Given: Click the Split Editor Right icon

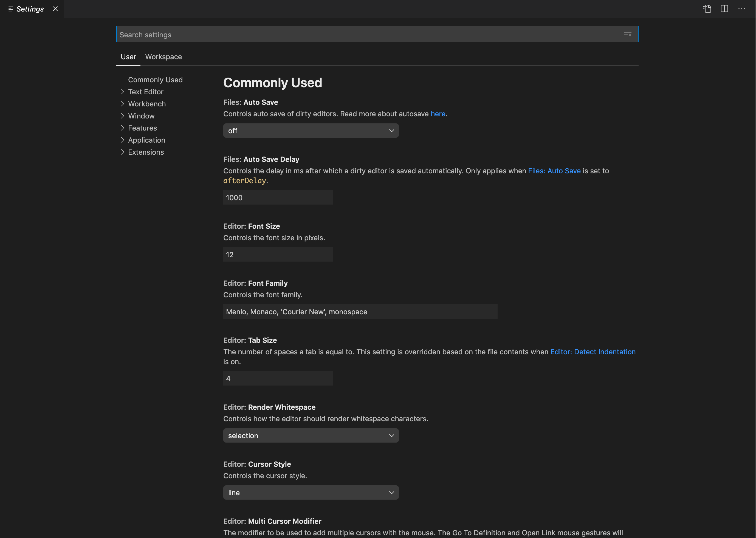Looking at the screenshot, I should (x=724, y=9).
